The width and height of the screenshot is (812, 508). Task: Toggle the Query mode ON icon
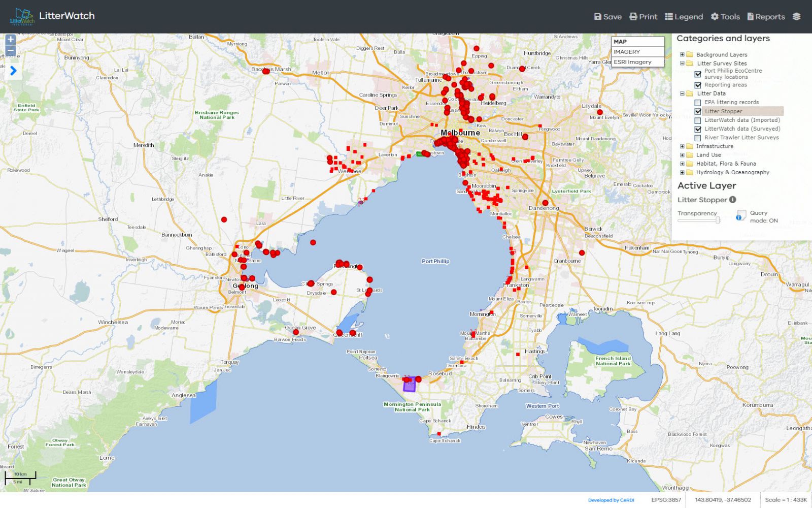point(741,215)
